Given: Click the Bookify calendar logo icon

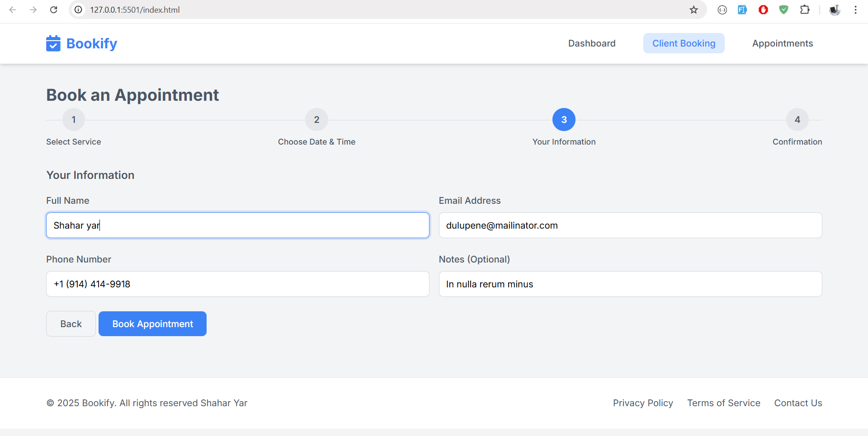Looking at the screenshot, I should [x=53, y=43].
